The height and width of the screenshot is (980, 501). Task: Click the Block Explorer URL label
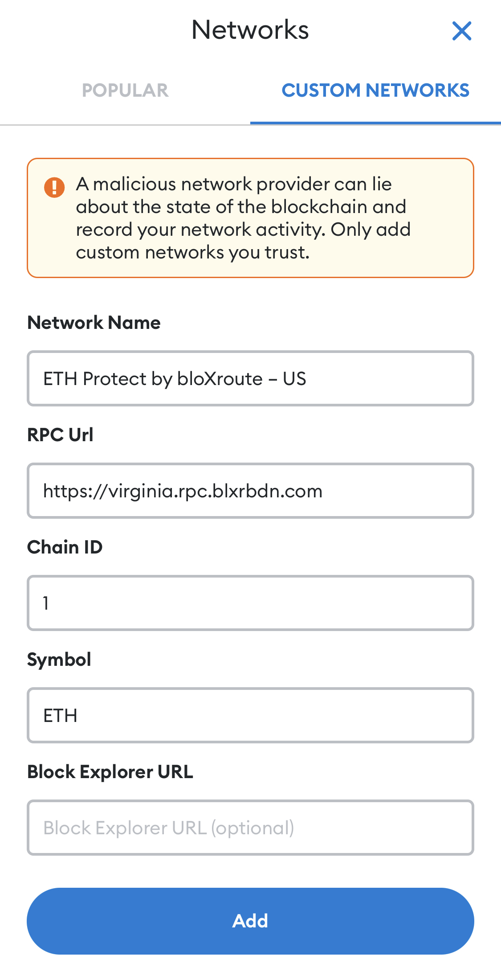tap(110, 772)
